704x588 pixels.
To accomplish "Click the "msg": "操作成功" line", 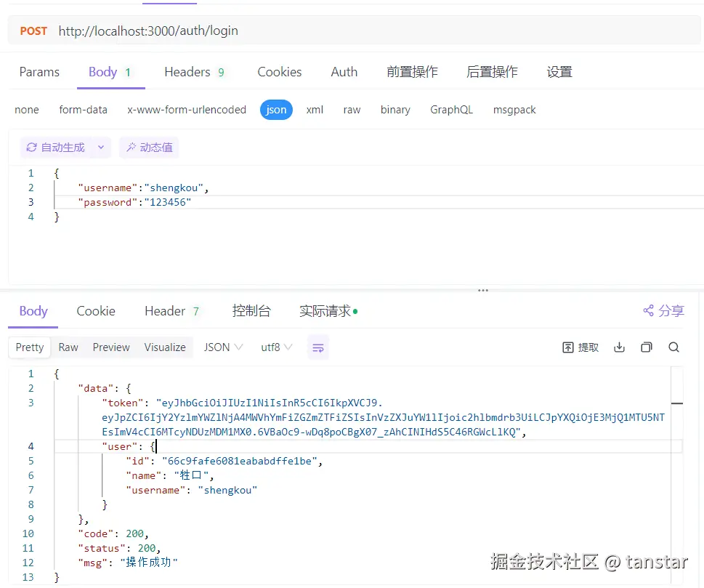I will pos(128,563).
